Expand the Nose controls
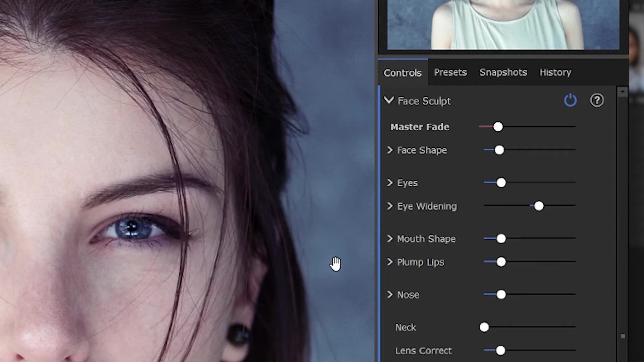Viewport: 644px width, 362px height. (x=390, y=295)
